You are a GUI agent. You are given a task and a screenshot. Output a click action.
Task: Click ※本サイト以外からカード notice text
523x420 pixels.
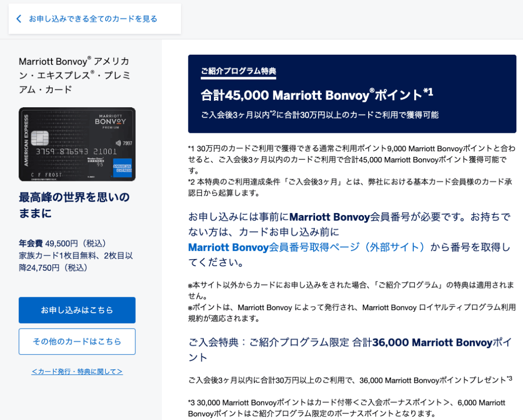point(351,290)
